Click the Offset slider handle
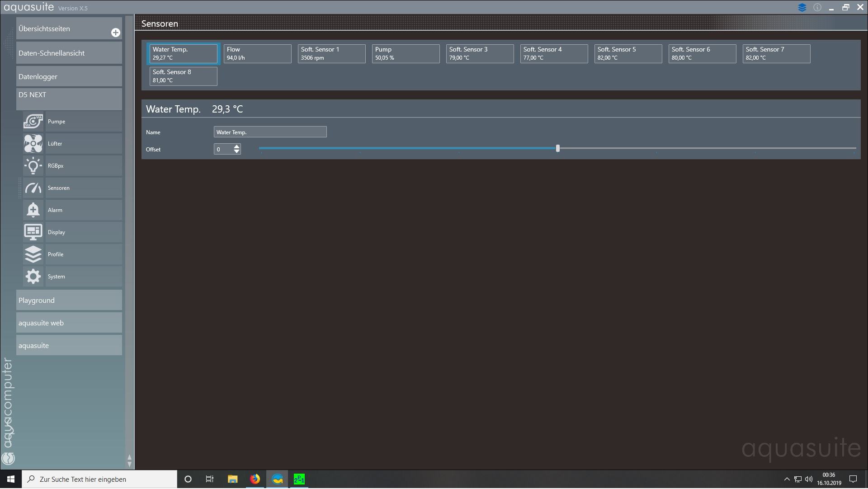868x489 pixels. point(558,148)
